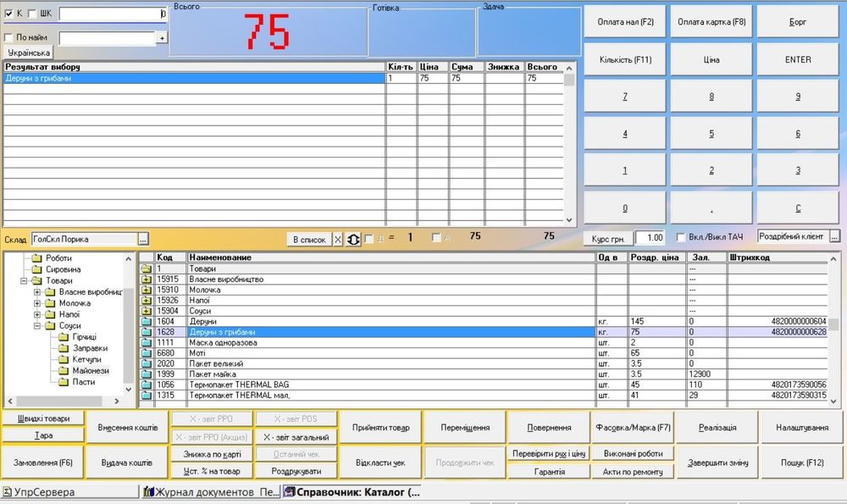This screenshot has width=847, height=504.
Task: Click the Кетчупи folder icon in the tree
Action: (64, 359)
